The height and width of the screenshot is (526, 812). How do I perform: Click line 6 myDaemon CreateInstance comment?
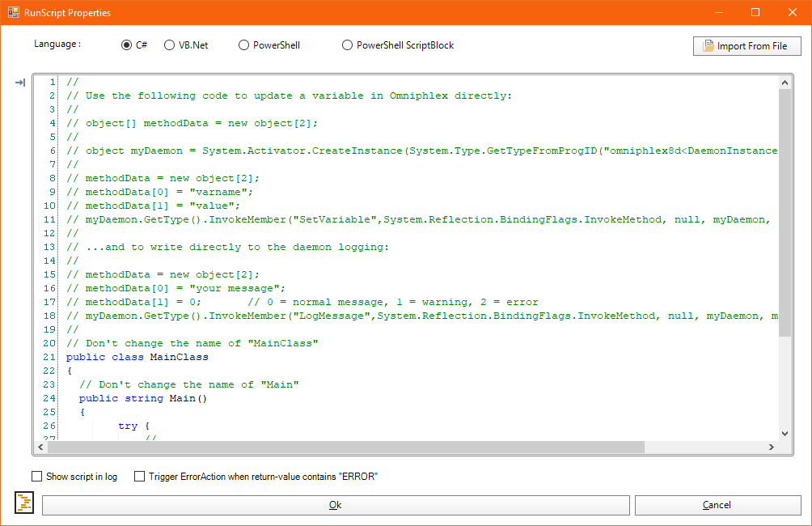(x=421, y=151)
